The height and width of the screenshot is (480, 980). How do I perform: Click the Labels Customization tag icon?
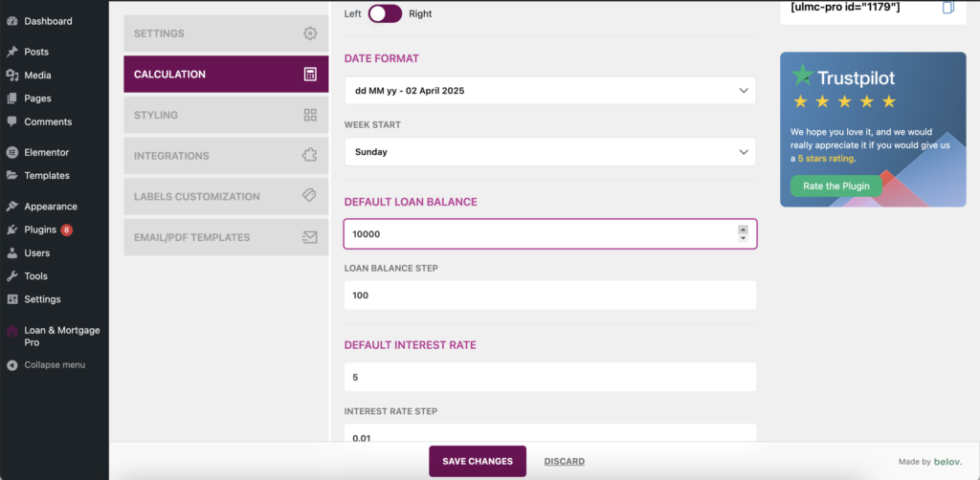(309, 195)
